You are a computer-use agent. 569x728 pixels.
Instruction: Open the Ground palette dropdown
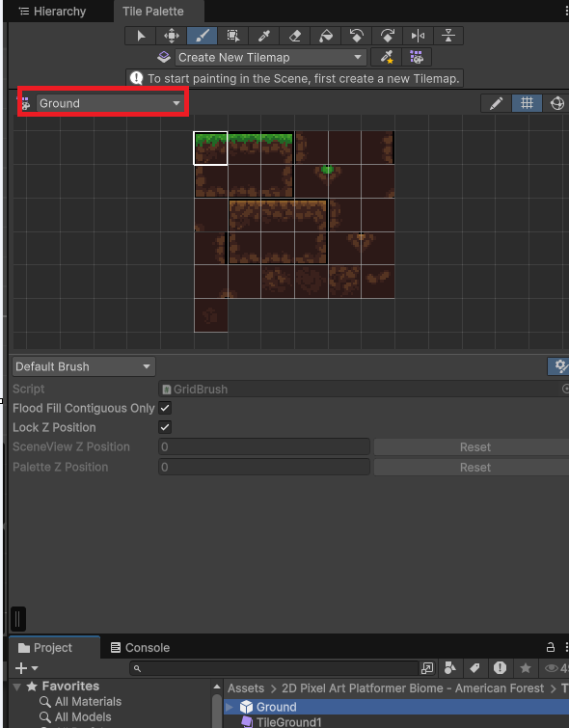(110, 103)
